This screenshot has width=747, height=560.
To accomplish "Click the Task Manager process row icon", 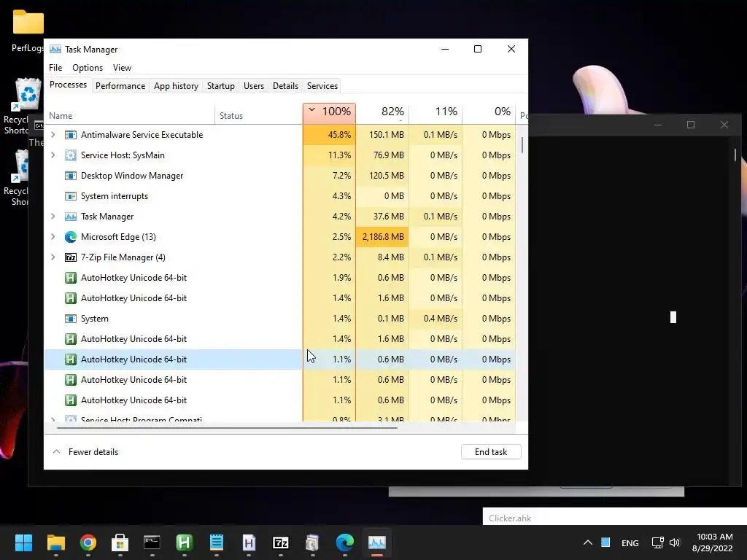I will point(71,217).
